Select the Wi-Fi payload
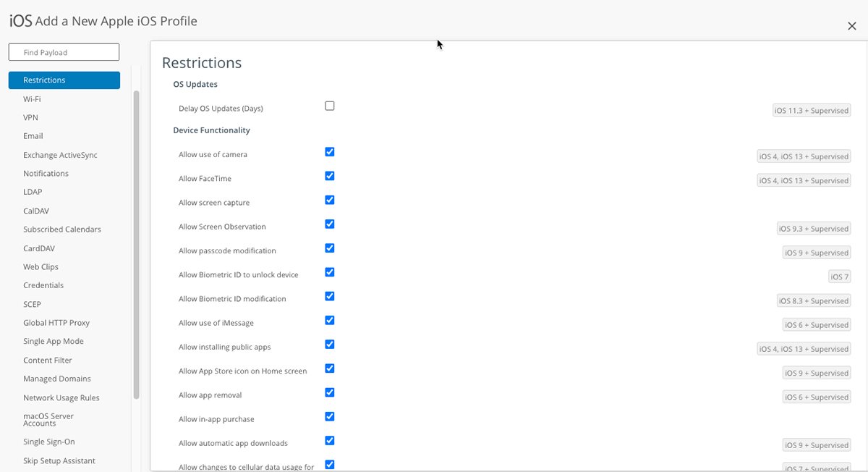868x472 pixels. coord(32,98)
